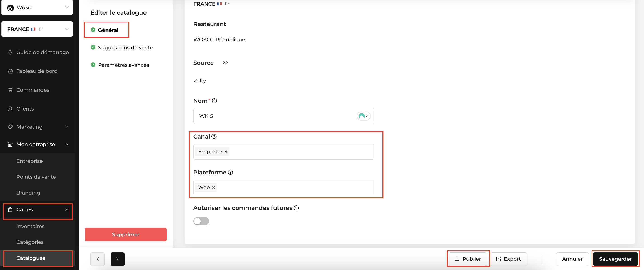The width and height of the screenshot is (644, 270).
Task: Go to next step with right arrow
Action: tap(118, 259)
